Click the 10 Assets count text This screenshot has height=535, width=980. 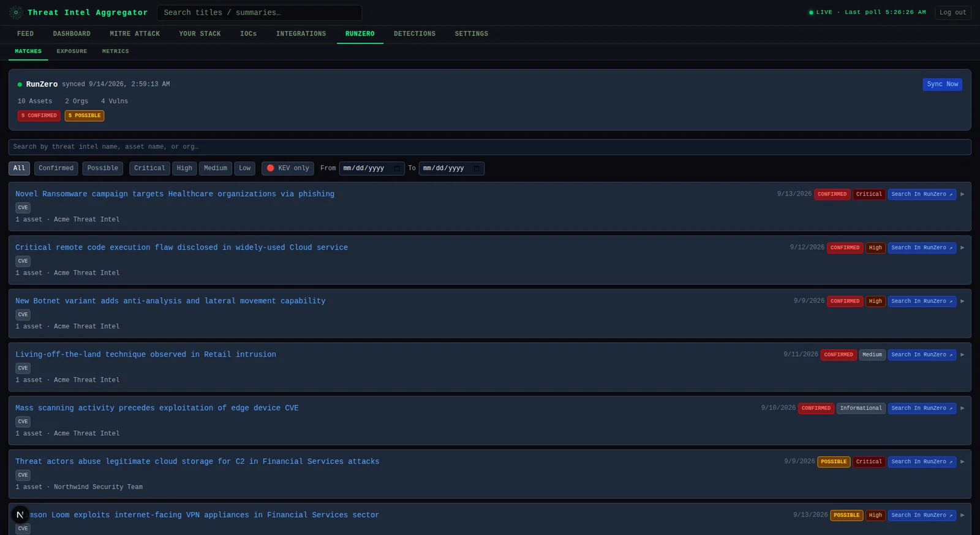click(35, 101)
